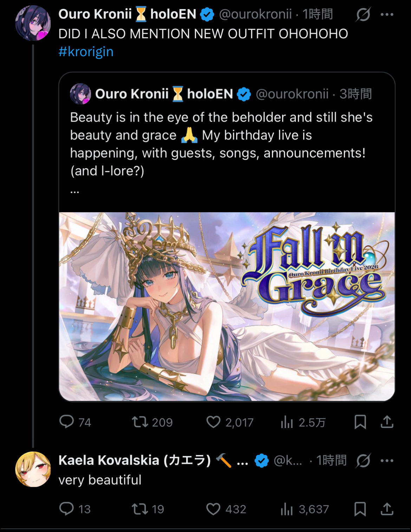The width and height of the screenshot is (411, 532).
Task: Open Fall in Grace birthday live image
Action: point(227,306)
